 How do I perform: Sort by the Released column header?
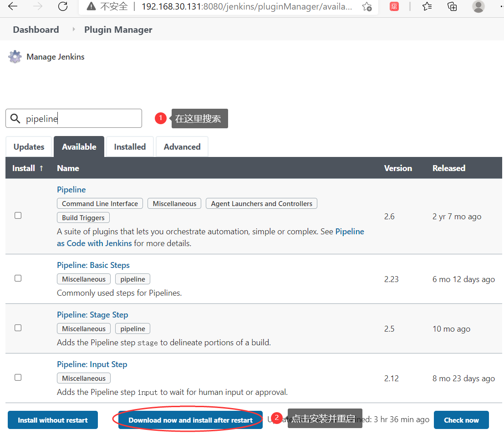(449, 168)
